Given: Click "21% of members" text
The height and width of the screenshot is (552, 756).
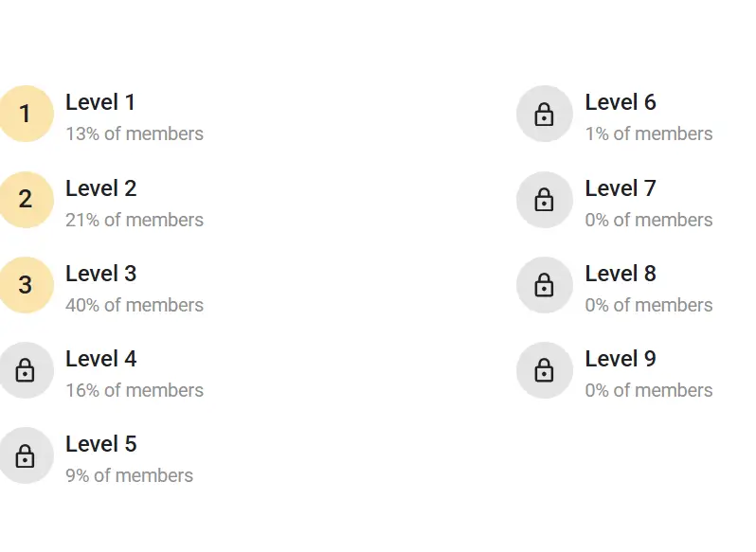Looking at the screenshot, I should tap(135, 220).
